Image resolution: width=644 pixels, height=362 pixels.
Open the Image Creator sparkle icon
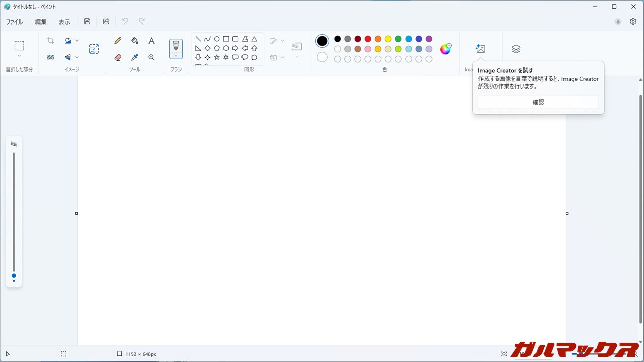(480, 49)
